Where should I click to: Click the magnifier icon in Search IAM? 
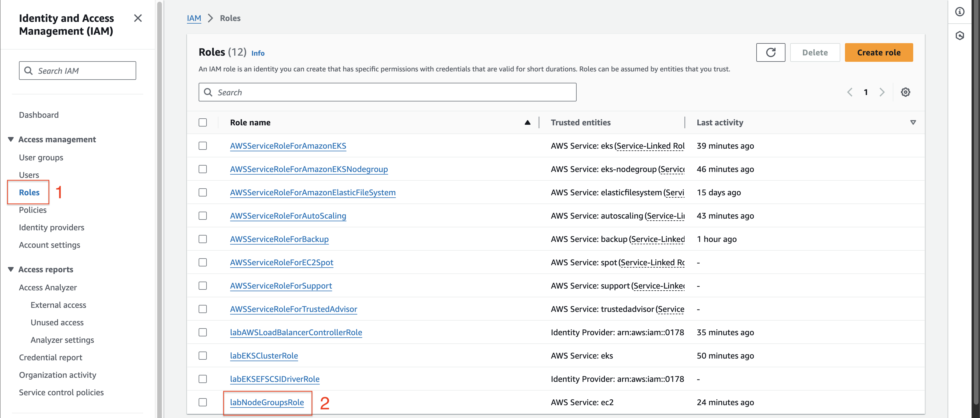point(29,71)
